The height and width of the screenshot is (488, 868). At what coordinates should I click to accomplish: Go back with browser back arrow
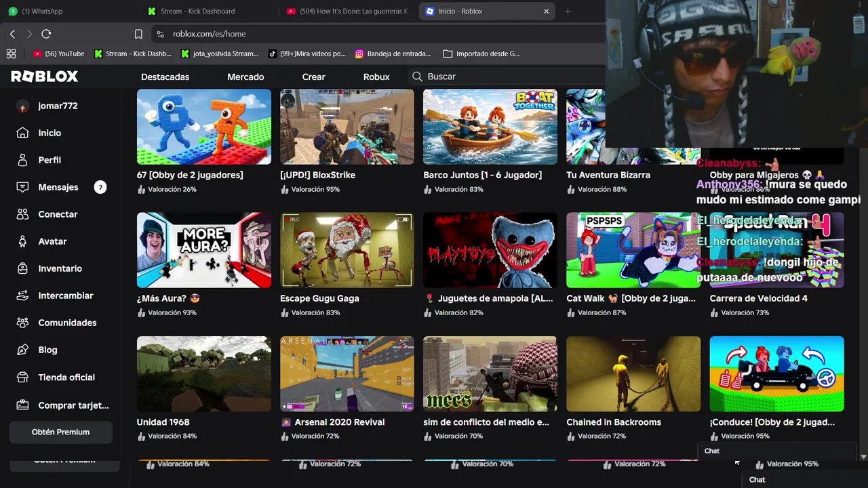point(12,34)
